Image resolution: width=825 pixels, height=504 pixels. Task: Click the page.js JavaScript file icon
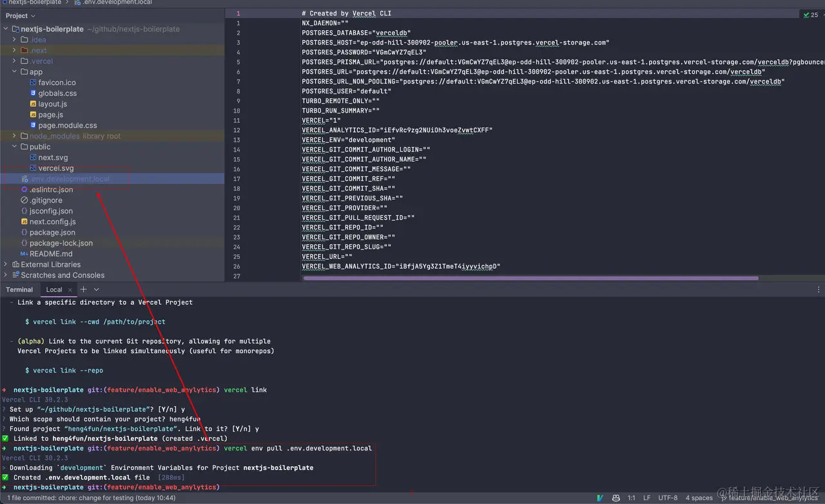[x=33, y=115]
